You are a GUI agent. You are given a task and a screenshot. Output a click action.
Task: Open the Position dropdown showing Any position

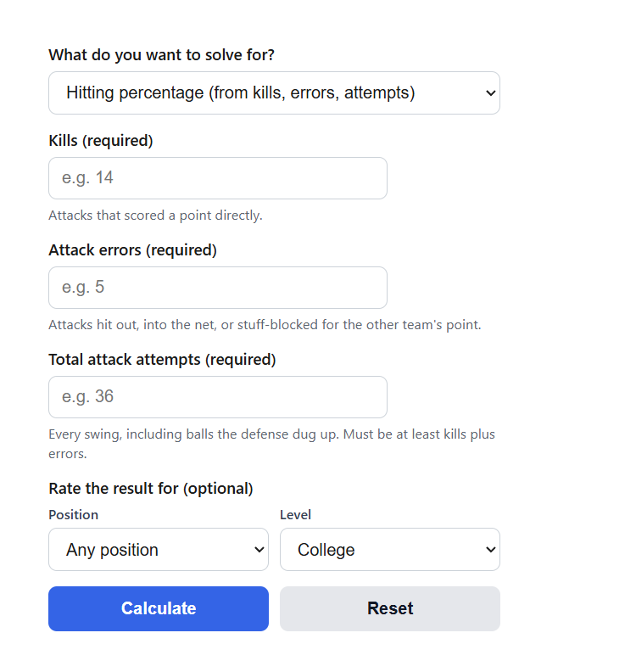[x=159, y=550]
